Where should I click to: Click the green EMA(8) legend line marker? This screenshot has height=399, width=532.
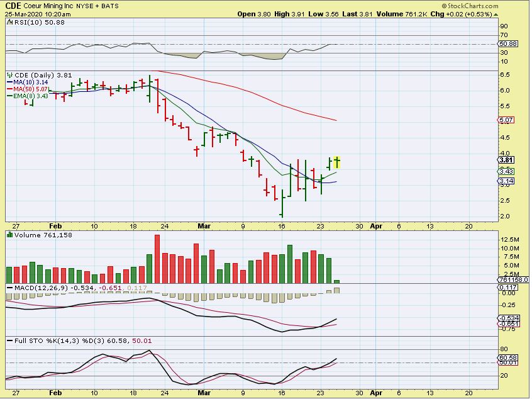[x=10, y=96]
